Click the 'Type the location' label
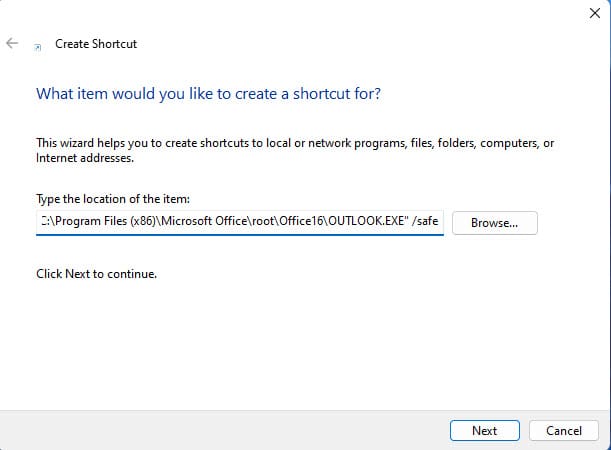The height and width of the screenshot is (450, 611). (113, 199)
